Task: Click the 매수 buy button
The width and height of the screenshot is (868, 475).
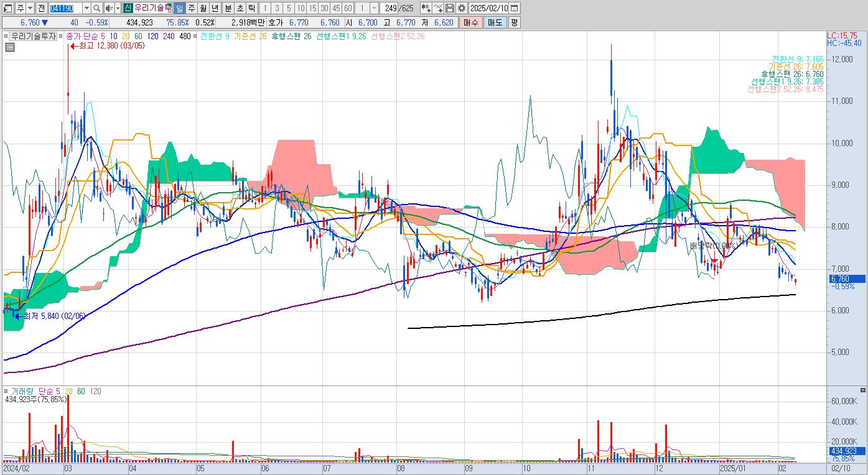Action: [x=471, y=22]
